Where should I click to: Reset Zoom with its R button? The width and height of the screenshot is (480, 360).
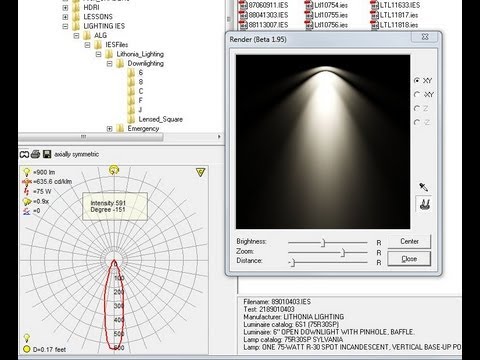(379, 253)
